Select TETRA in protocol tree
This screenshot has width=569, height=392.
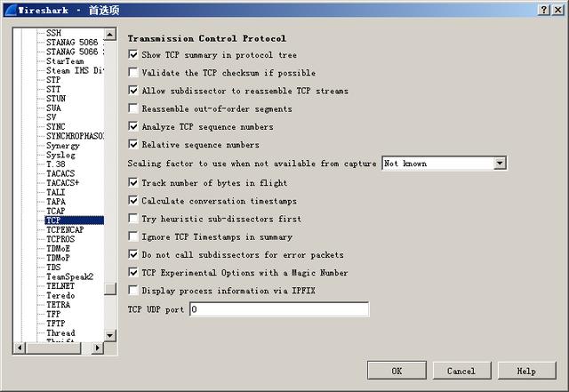58,305
